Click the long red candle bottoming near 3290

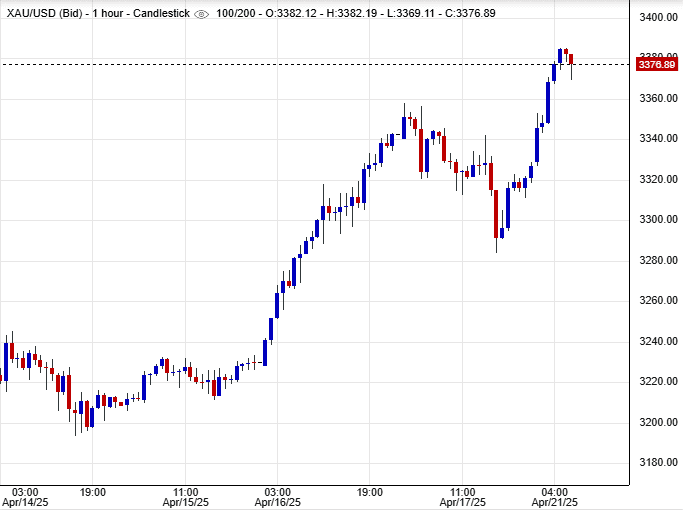tap(496, 213)
